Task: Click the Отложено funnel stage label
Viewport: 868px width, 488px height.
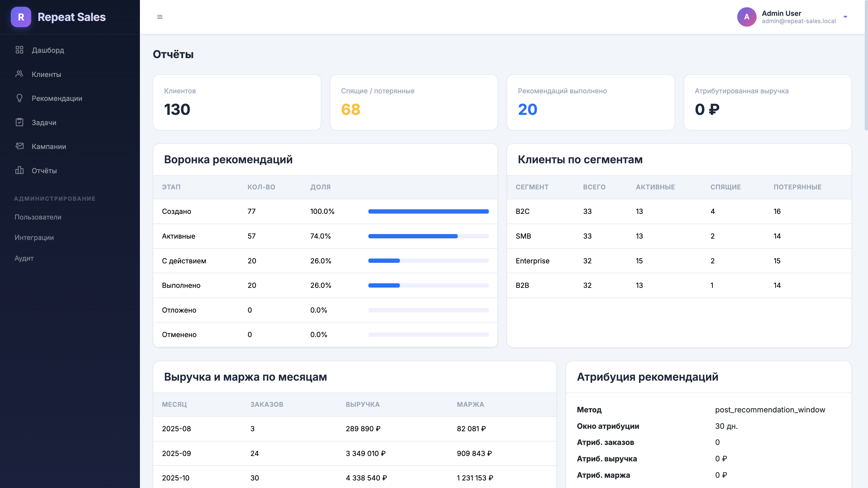Action: (x=179, y=310)
